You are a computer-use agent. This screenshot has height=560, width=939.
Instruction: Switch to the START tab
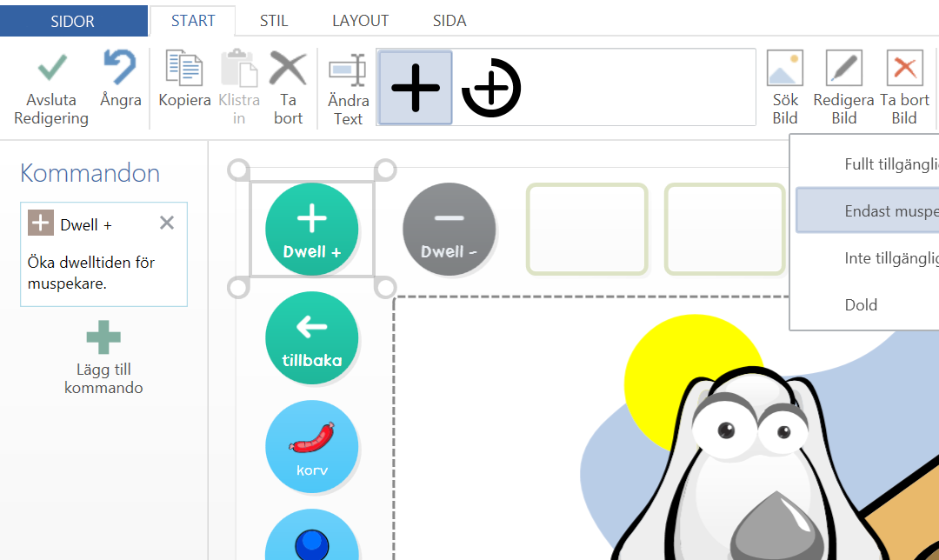click(x=193, y=21)
